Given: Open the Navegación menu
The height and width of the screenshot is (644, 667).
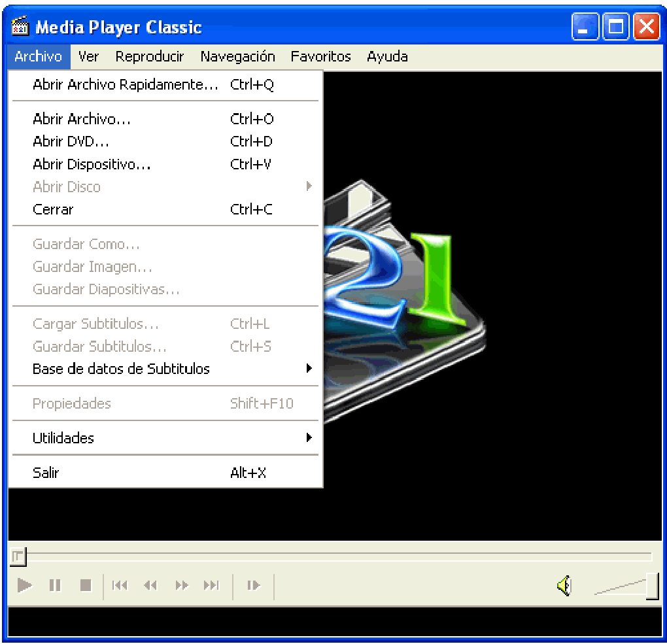Looking at the screenshot, I should coord(238,56).
